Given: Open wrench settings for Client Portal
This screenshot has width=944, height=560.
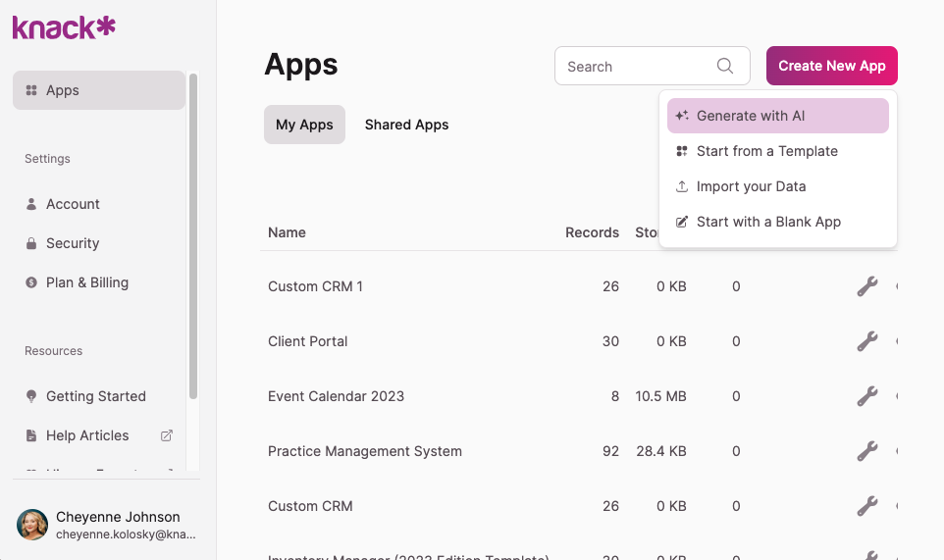Looking at the screenshot, I should (x=866, y=341).
